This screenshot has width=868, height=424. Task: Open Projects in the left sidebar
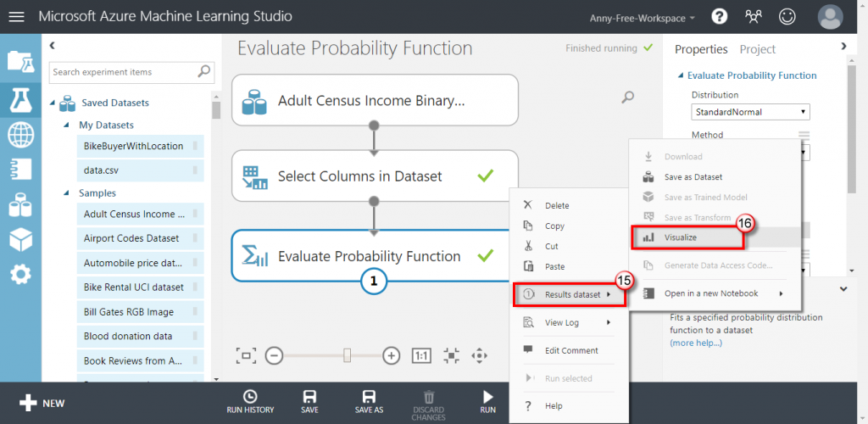(20, 61)
